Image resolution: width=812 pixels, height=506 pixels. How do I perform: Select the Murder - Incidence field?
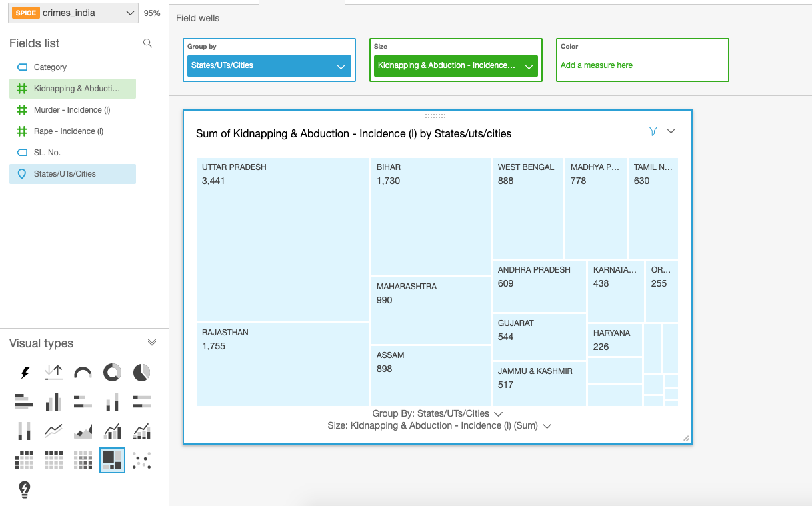[71, 110]
